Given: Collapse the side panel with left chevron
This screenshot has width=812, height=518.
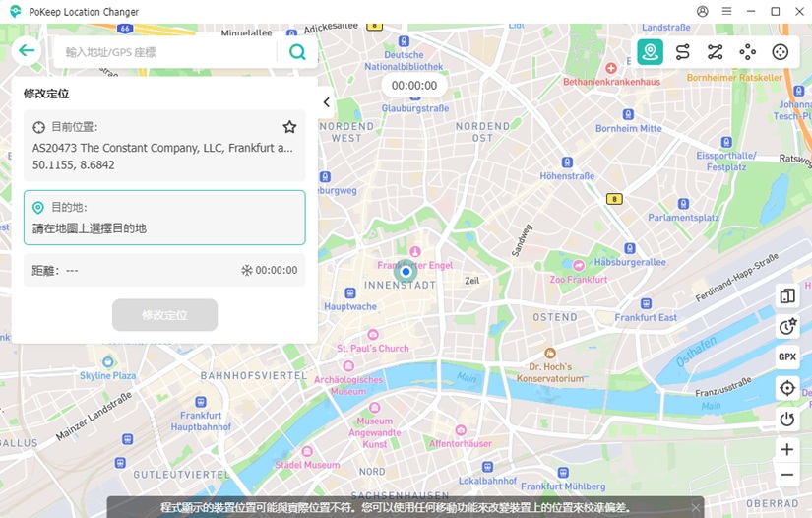Looking at the screenshot, I should click(326, 102).
